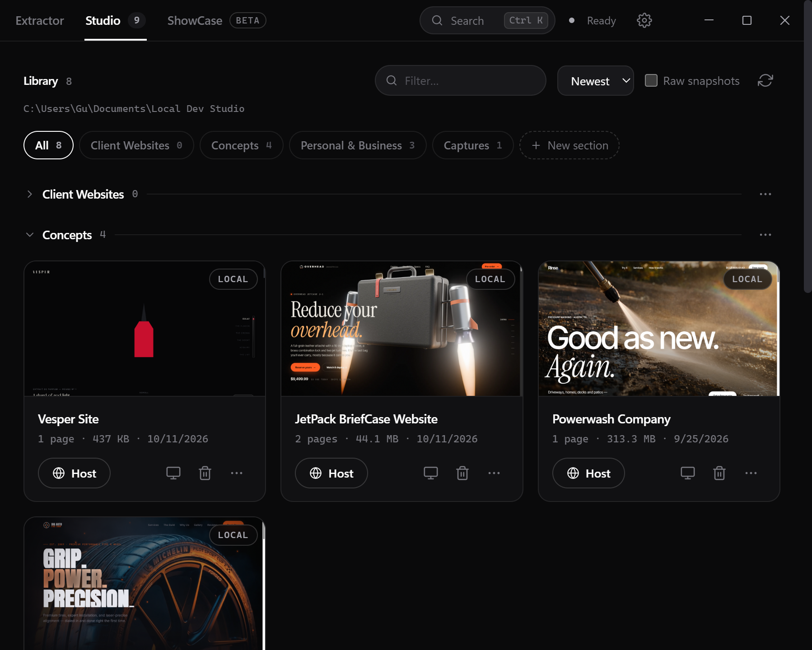Maximize the application window
The image size is (812, 650).
(x=747, y=20)
